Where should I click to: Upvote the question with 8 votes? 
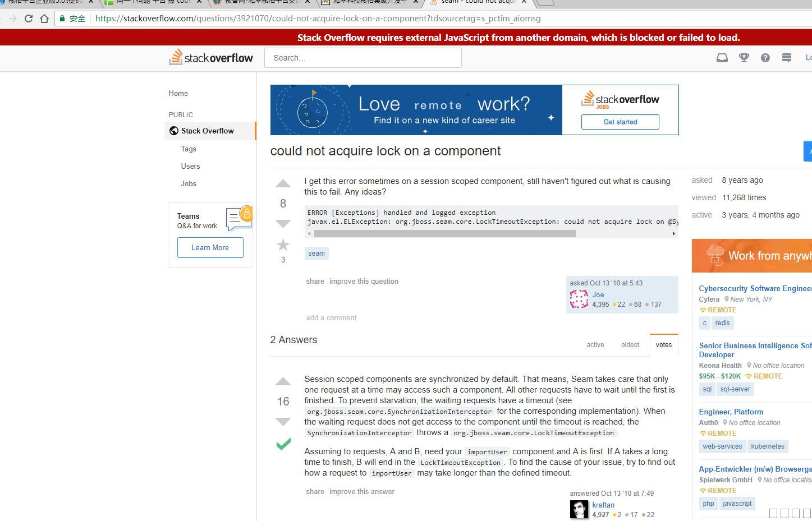click(283, 184)
